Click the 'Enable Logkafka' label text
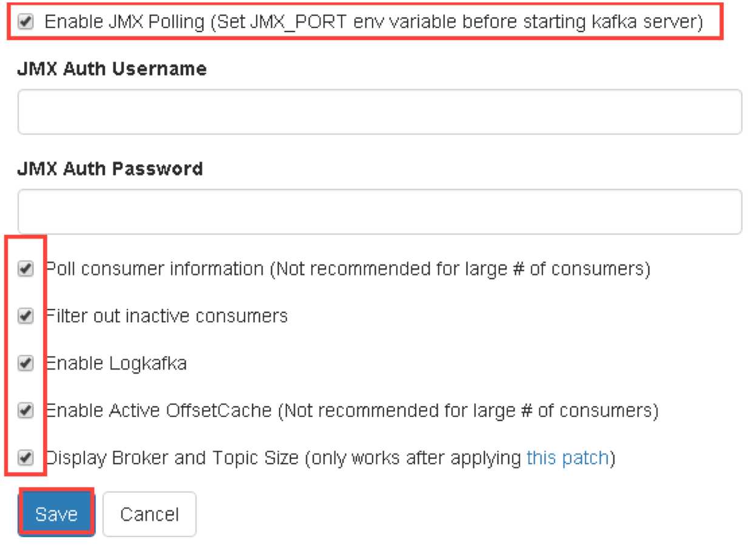The width and height of the screenshot is (756, 545). [x=116, y=364]
